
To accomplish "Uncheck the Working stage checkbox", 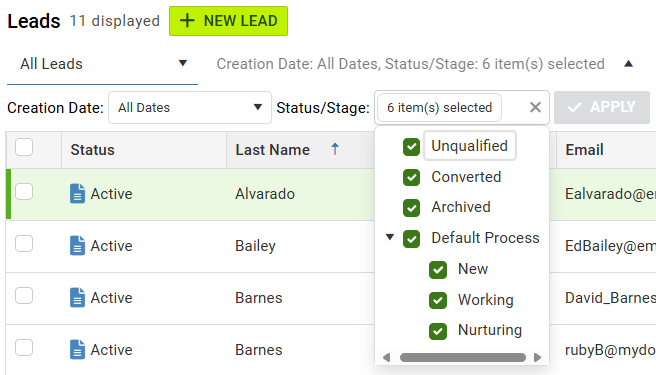I will click(438, 301).
